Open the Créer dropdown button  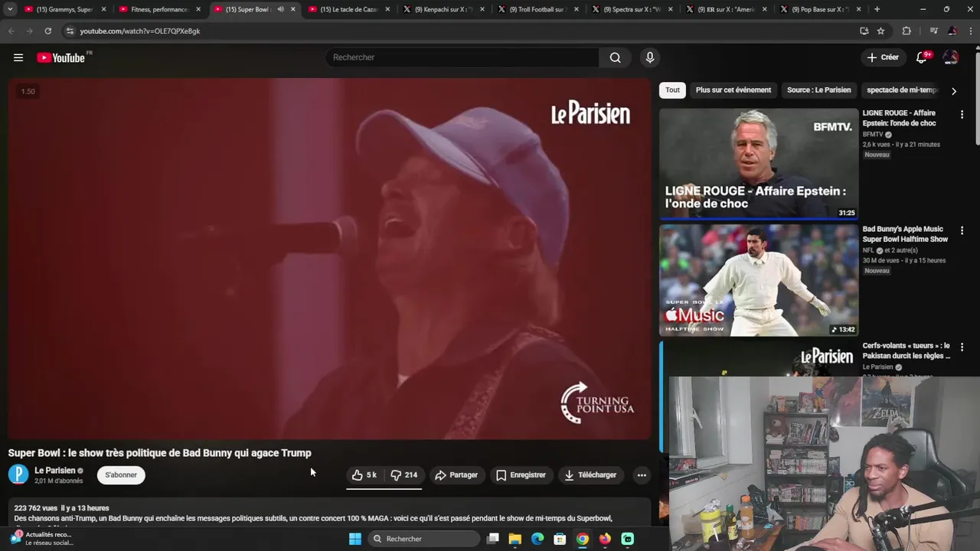coord(883,57)
